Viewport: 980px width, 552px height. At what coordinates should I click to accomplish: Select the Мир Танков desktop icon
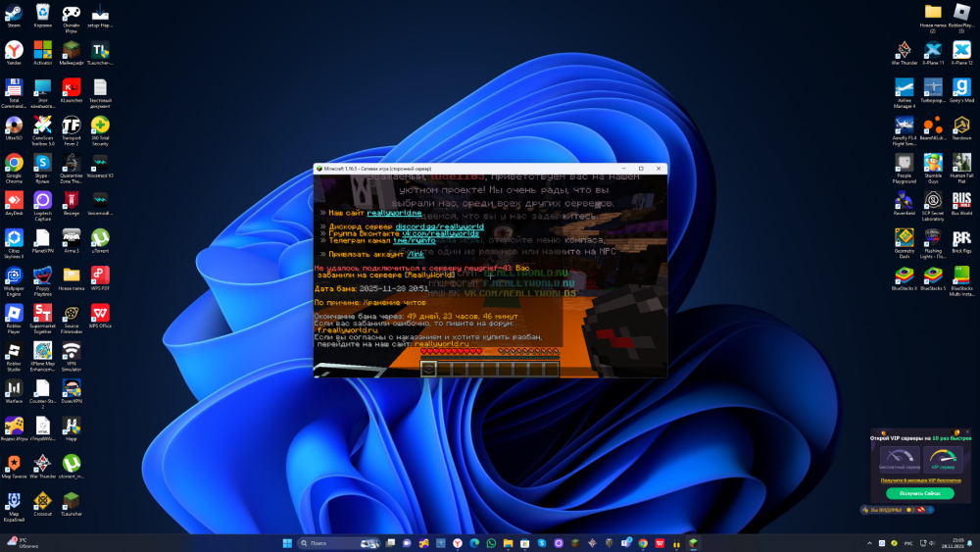coord(14,466)
